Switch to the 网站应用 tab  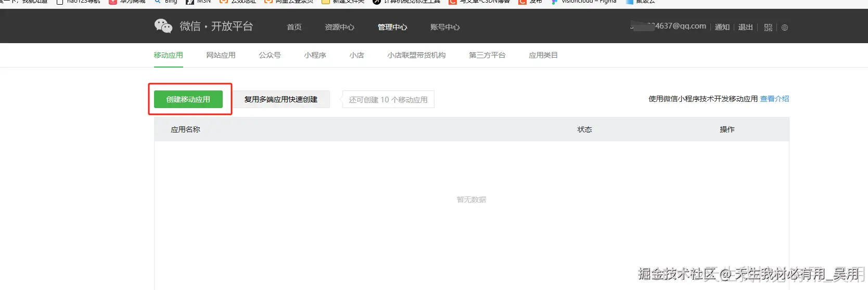point(221,55)
